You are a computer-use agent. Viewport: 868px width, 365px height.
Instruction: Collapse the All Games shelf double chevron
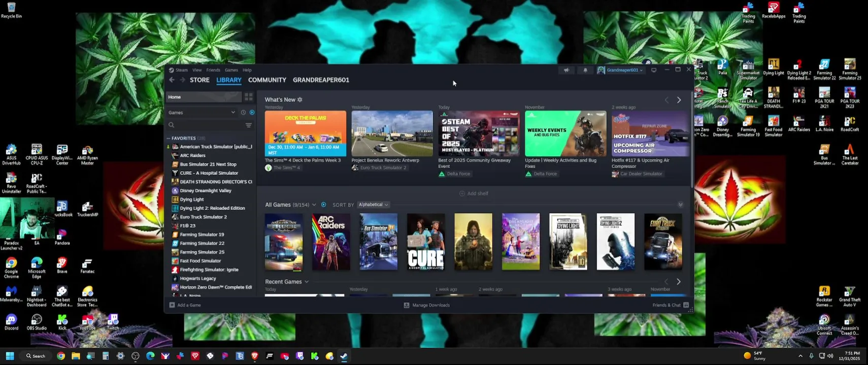point(680,205)
